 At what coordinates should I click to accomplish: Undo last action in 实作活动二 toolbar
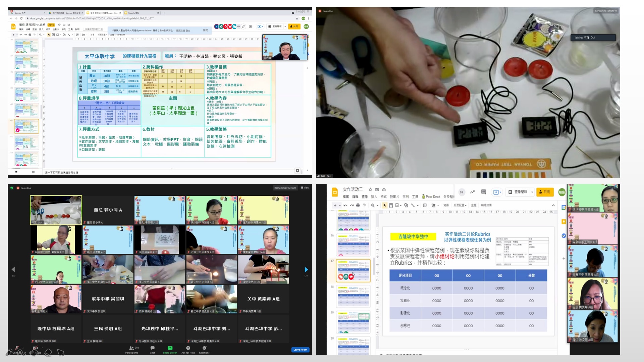click(345, 205)
